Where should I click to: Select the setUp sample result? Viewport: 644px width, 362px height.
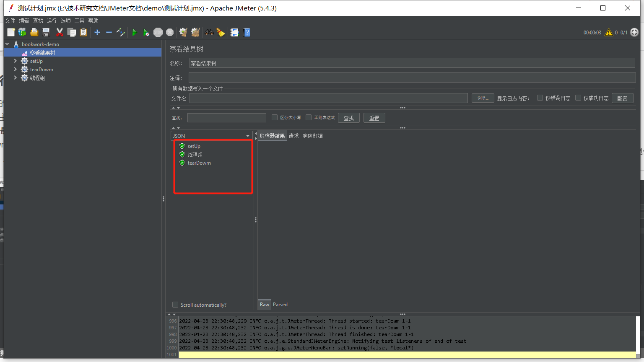coord(194,146)
